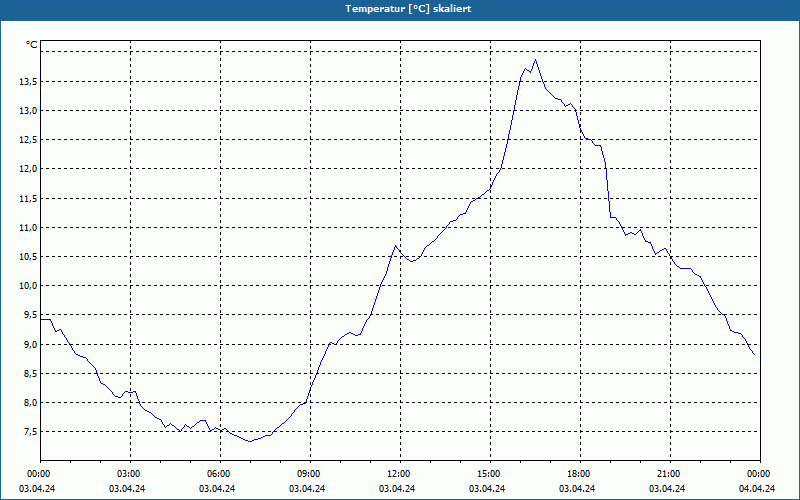Image resolution: width=800 pixels, height=500 pixels.
Task: Click the °C unit label on the y-axis
Action: 32,45
